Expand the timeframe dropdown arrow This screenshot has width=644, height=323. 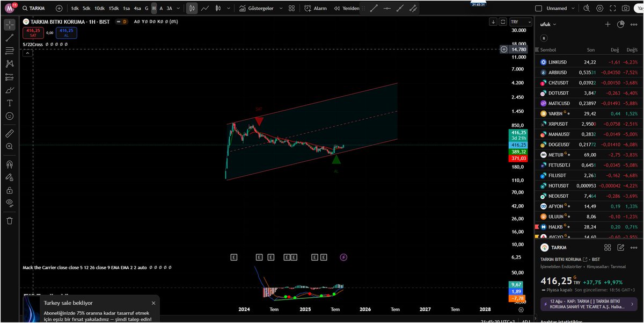point(179,9)
